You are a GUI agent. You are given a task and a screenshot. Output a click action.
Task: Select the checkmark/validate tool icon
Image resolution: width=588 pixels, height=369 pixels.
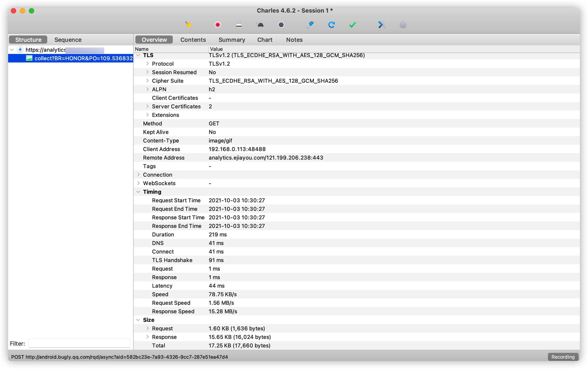click(352, 24)
